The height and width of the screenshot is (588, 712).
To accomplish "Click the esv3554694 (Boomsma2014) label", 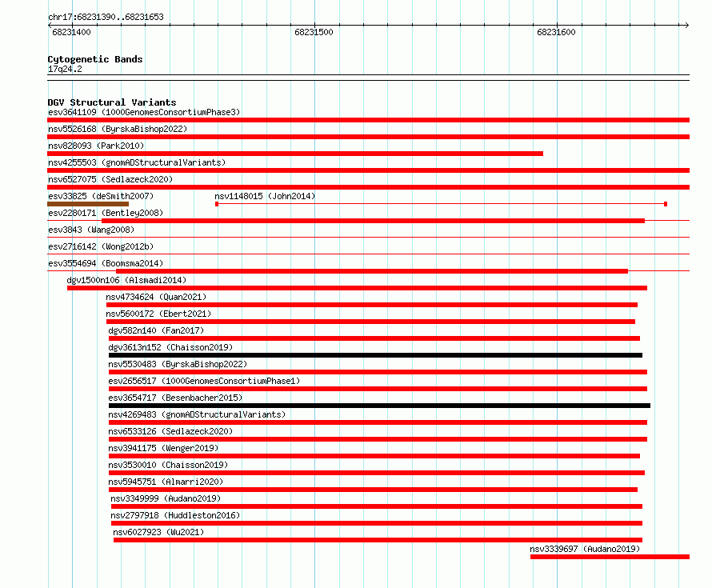I will coord(106,263).
